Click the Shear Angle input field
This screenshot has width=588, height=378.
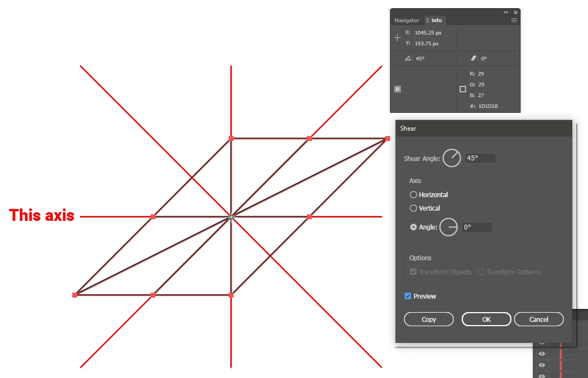480,158
